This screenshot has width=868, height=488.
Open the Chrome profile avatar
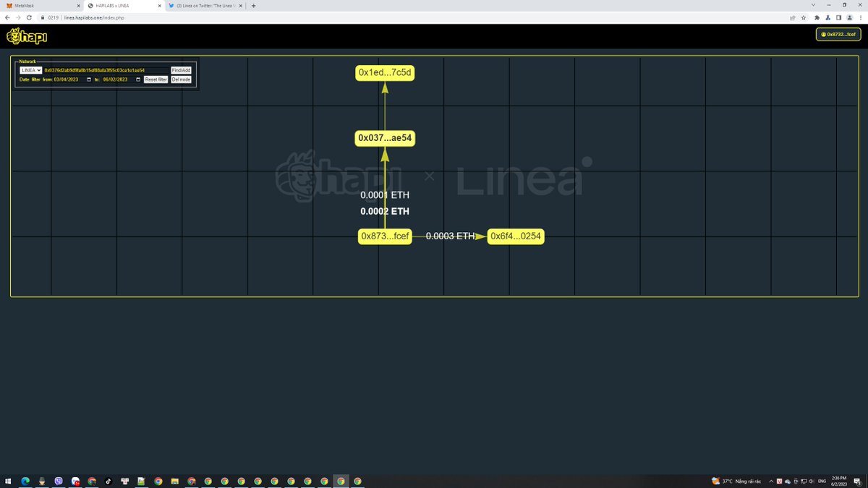pyautogui.click(x=849, y=17)
